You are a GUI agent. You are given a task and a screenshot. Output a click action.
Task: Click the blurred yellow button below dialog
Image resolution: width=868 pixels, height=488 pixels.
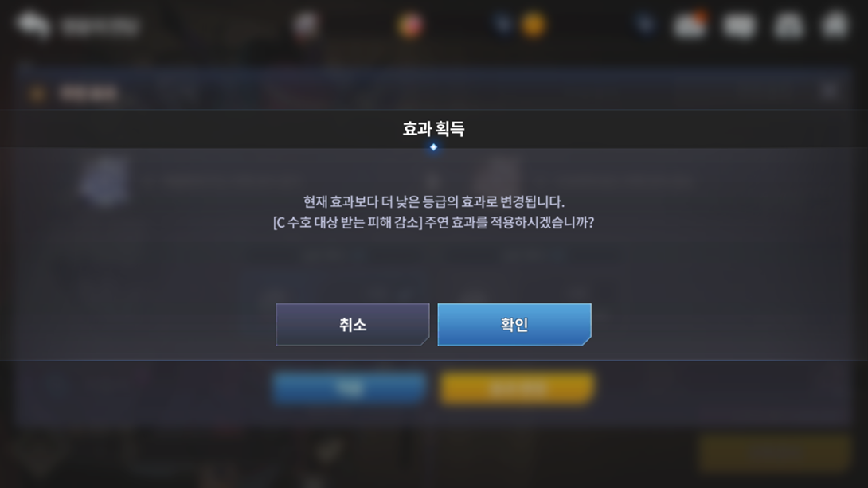(517, 388)
